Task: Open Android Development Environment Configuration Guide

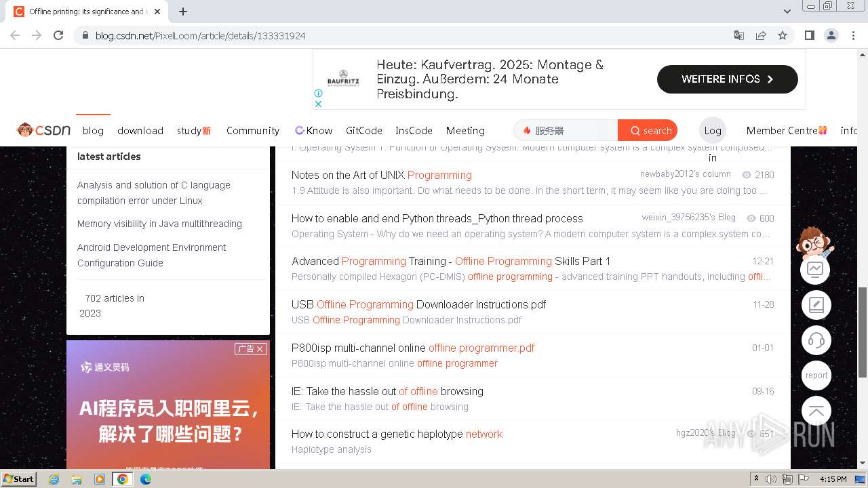Action: pyautogui.click(x=152, y=255)
